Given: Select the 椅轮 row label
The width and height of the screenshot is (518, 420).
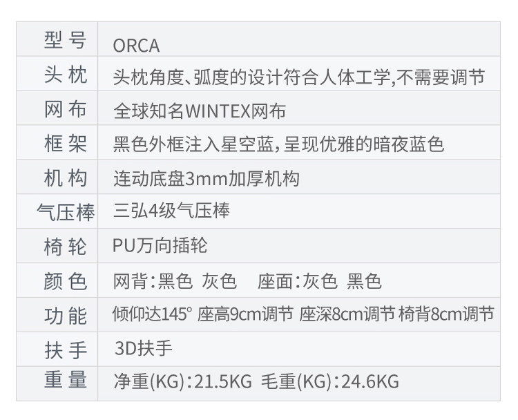Looking at the screenshot, I should [x=66, y=246].
